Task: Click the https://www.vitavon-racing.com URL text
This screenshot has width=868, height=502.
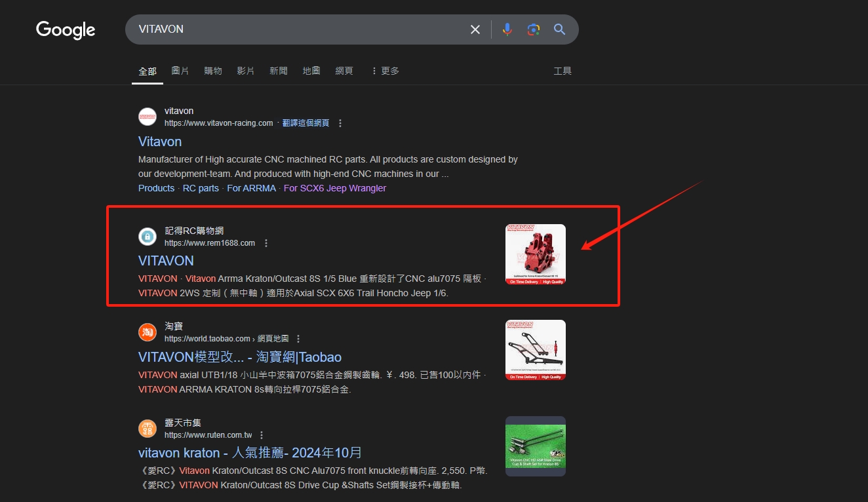Action: 218,123
